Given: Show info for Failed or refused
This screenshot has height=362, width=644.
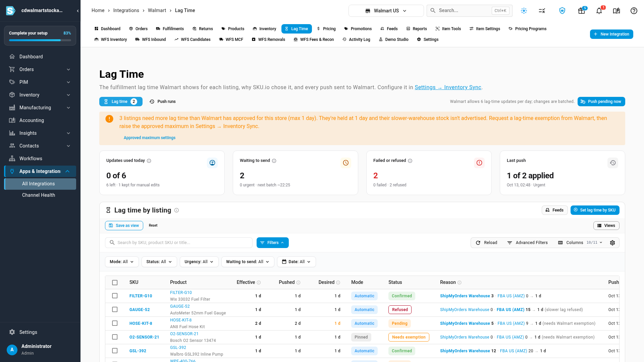Looking at the screenshot, I should (410, 161).
